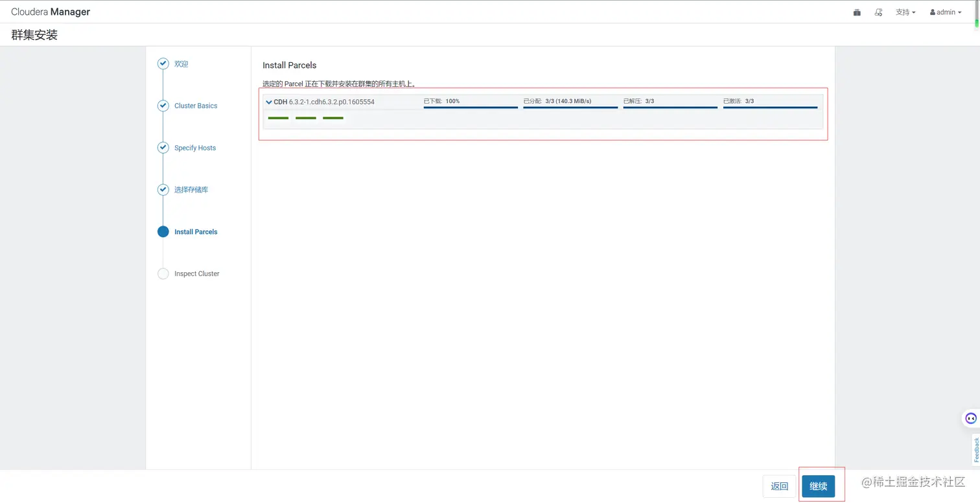Image resolution: width=980 pixels, height=503 pixels.
Task: Click the 返回 button
Action: point(779,486)
